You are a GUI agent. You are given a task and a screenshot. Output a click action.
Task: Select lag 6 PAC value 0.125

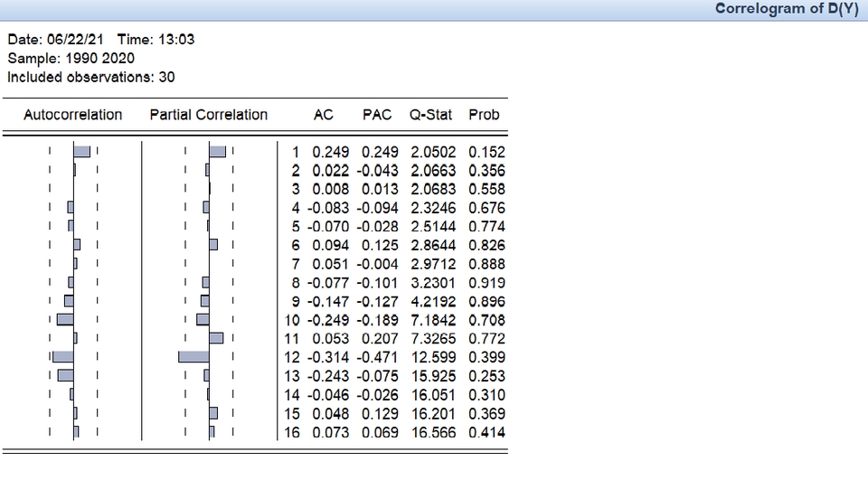point(380,245)
